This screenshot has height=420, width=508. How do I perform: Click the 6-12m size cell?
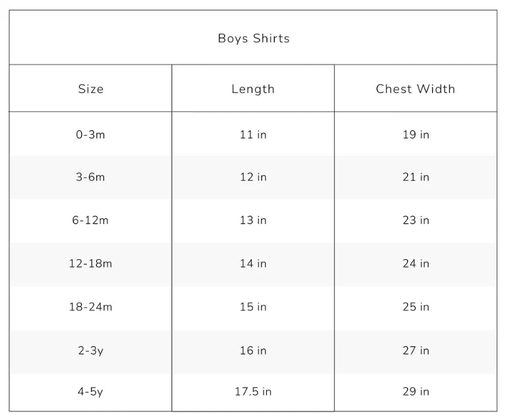pyautogui.click(x=90, y=220)
